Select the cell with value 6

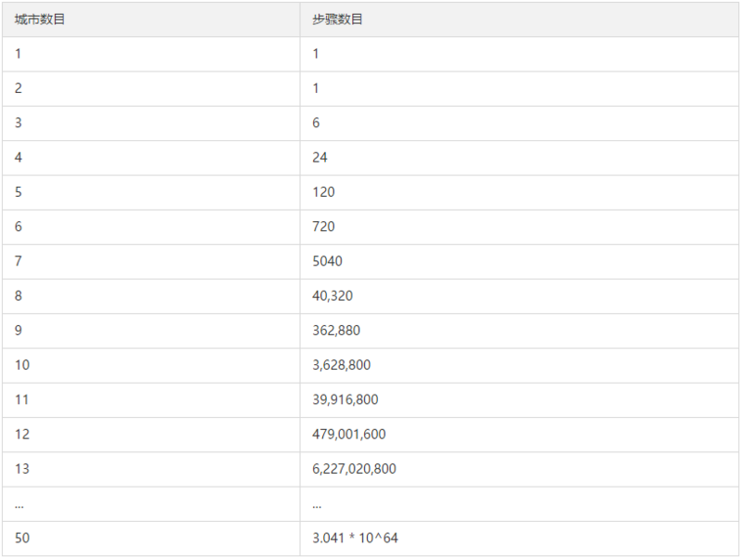[x=317, y=124]
